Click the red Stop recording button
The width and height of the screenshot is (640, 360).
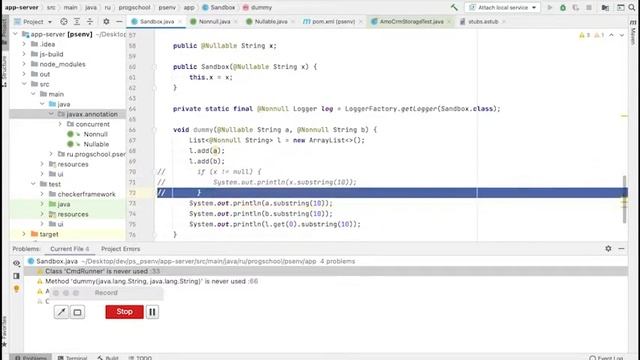(124, 312)
